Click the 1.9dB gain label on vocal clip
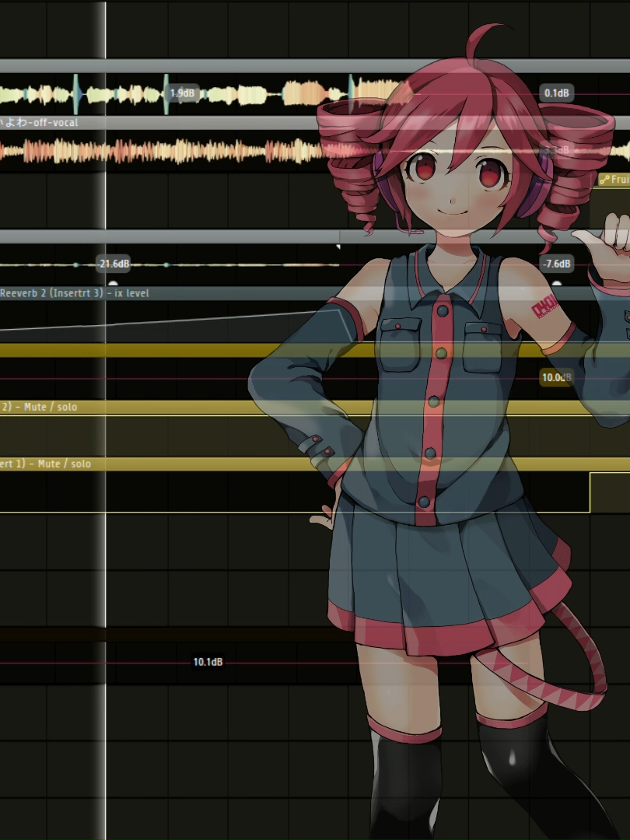This screenshot has height=840, width=630. click(x=181, y=93)
